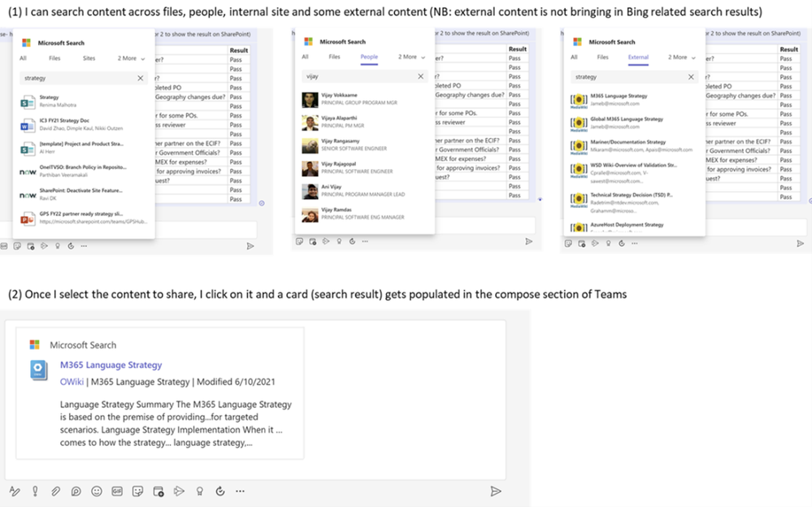Choose Vijay Rangasamy from the people results
Screen dimensions: 812x507
[365, 145]
